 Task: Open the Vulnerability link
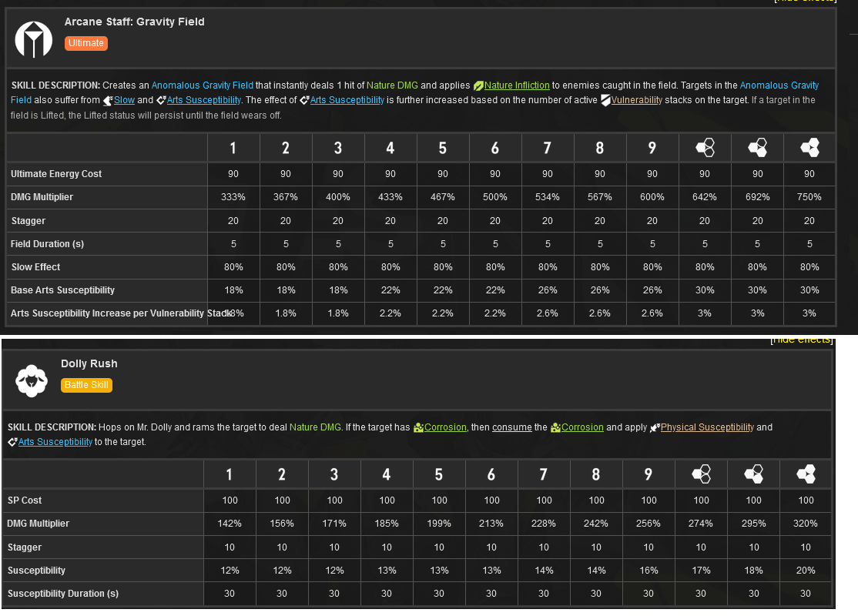636,100
